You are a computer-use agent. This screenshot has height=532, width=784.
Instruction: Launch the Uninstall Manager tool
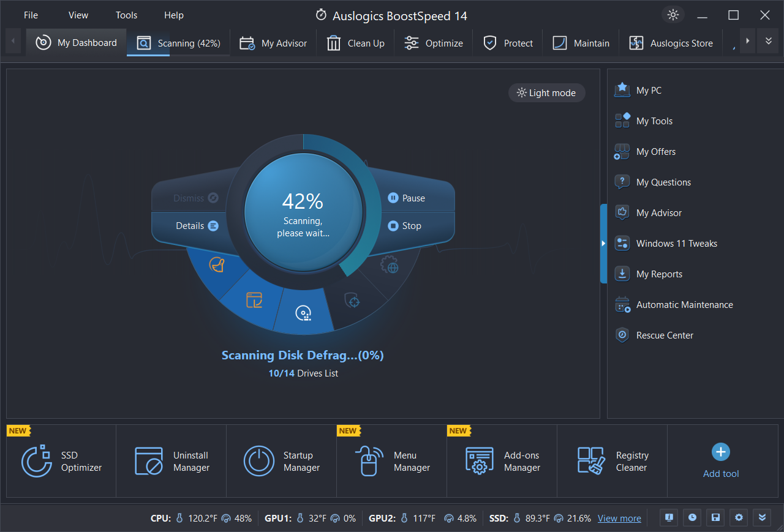point(171,462)
